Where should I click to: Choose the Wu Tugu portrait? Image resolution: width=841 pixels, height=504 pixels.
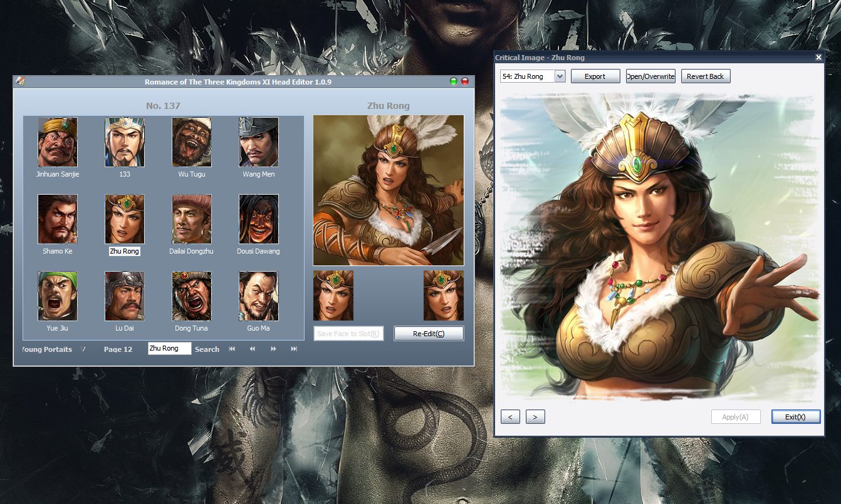click(192, 142)
